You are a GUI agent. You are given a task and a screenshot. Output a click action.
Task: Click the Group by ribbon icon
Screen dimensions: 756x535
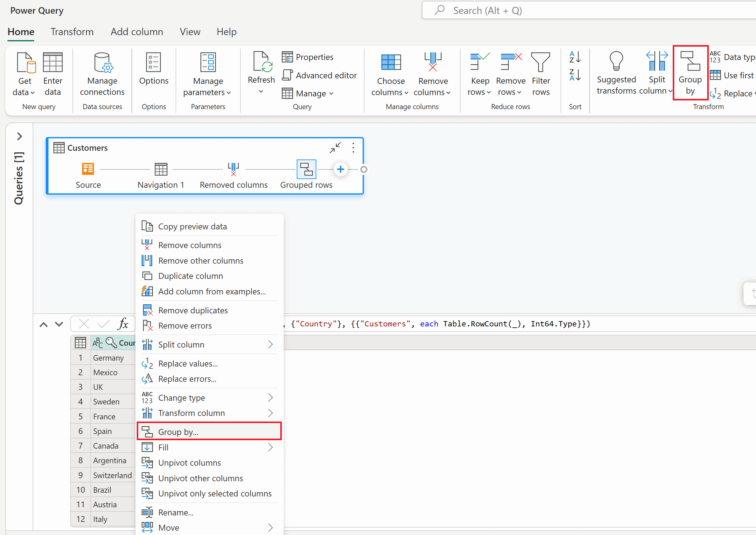click(690, 61)
